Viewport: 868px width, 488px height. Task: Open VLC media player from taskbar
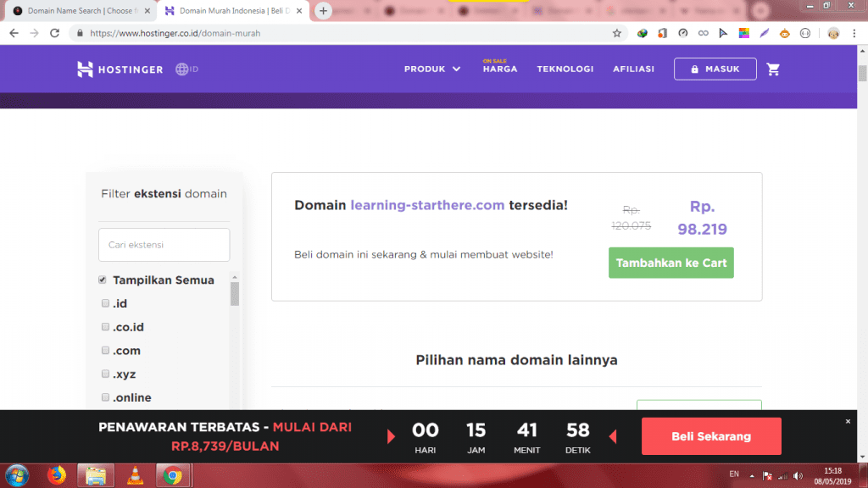click(x=135, y=476)
